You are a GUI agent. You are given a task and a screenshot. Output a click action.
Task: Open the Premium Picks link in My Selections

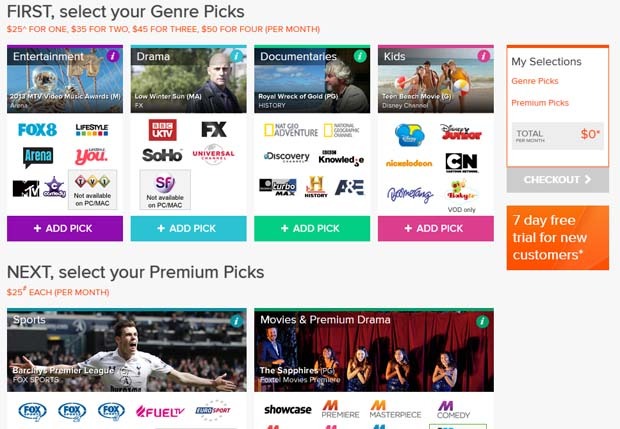point(540,103)
